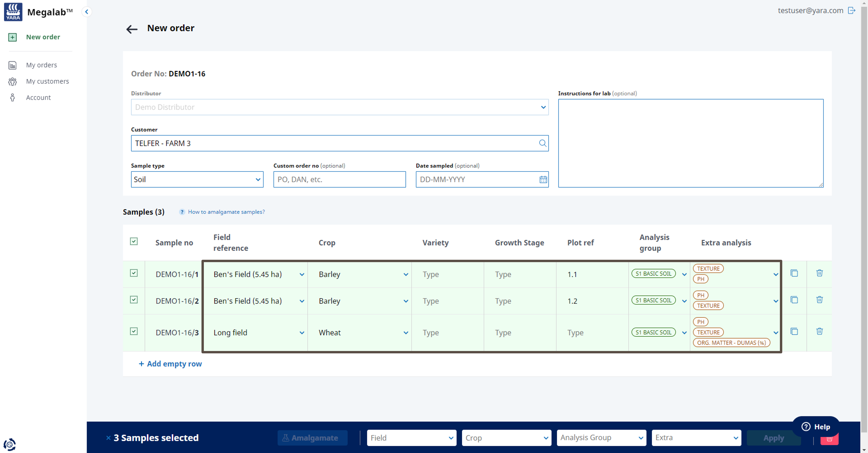Open the date sampled calendar picker
Image resolution: width=868 pixels, height=453 pixels.
tap(543, 180)
